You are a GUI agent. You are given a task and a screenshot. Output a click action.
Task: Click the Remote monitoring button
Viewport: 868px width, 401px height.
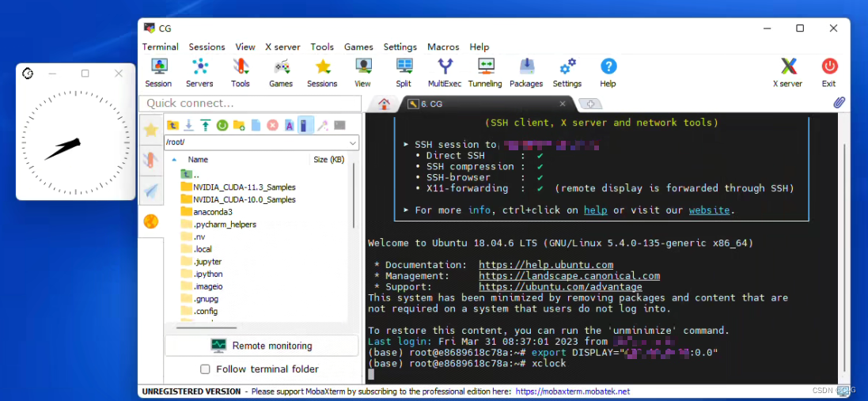tap(261, 346)
